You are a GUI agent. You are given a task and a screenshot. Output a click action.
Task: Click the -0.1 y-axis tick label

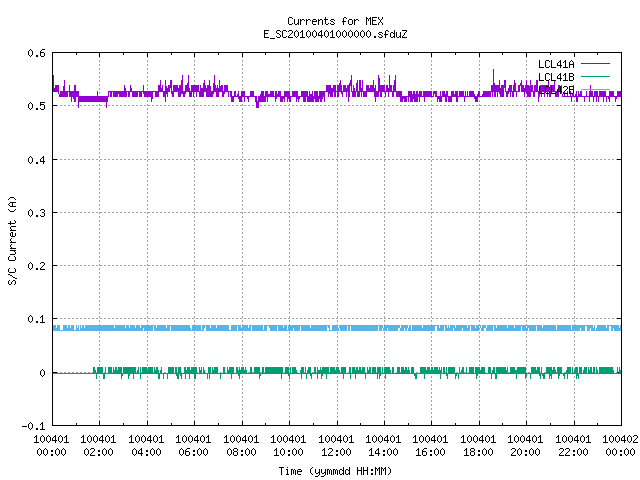[x=33, y=426]
